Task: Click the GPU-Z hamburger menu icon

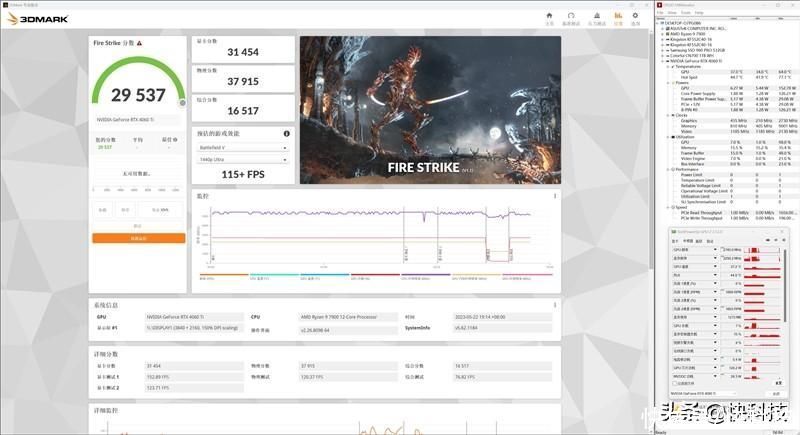Action: (784, 240)
